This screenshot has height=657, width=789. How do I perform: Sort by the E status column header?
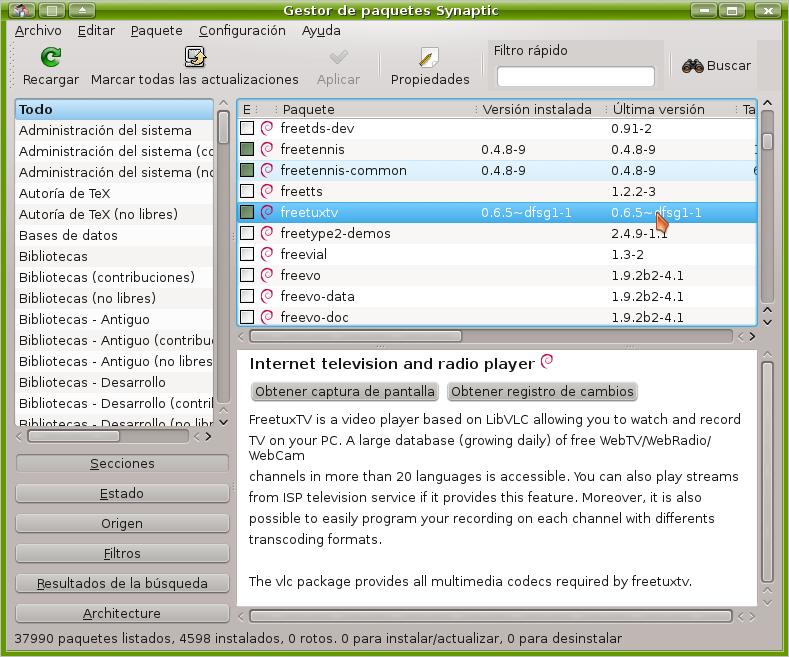[247, 109]
